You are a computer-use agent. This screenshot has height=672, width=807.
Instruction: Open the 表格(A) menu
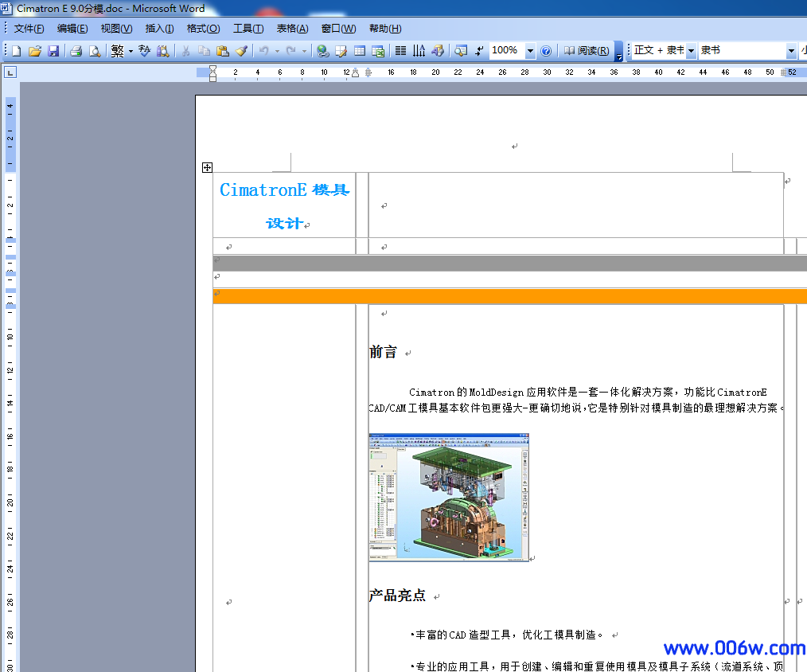coord(292,29)
